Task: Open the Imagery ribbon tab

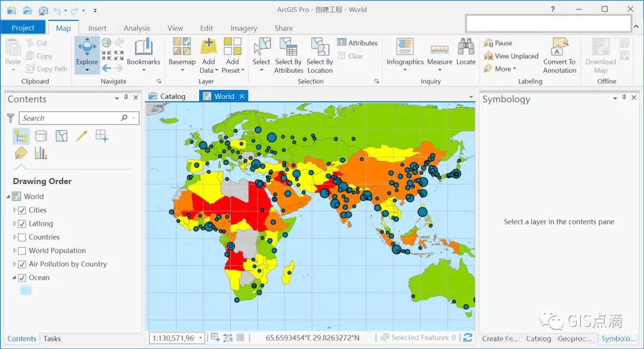Action: point(243,28)
